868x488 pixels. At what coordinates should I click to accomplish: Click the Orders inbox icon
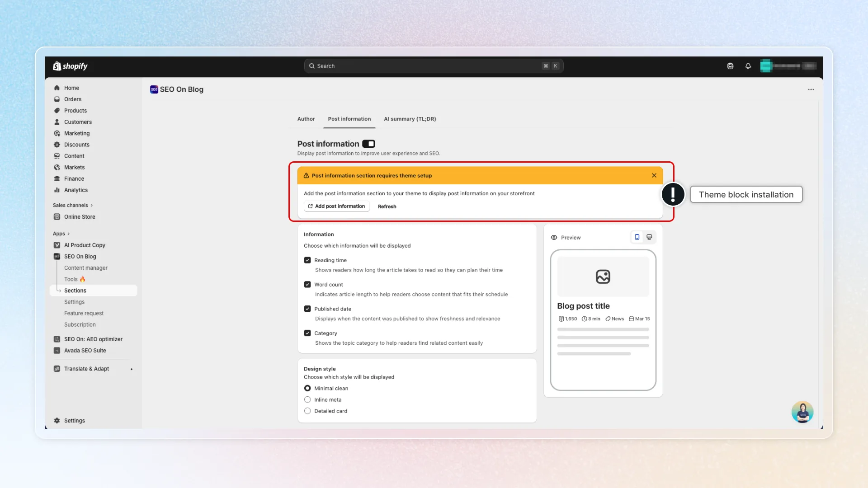pos(57,99)
